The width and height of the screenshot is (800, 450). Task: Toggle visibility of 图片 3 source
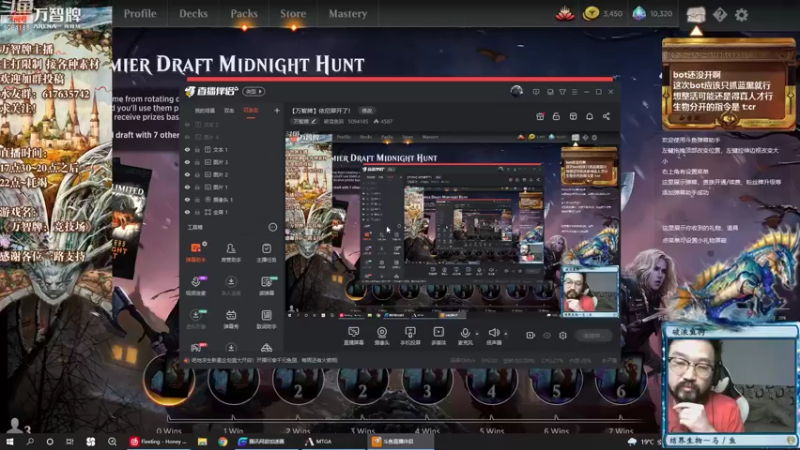[187, 162]
